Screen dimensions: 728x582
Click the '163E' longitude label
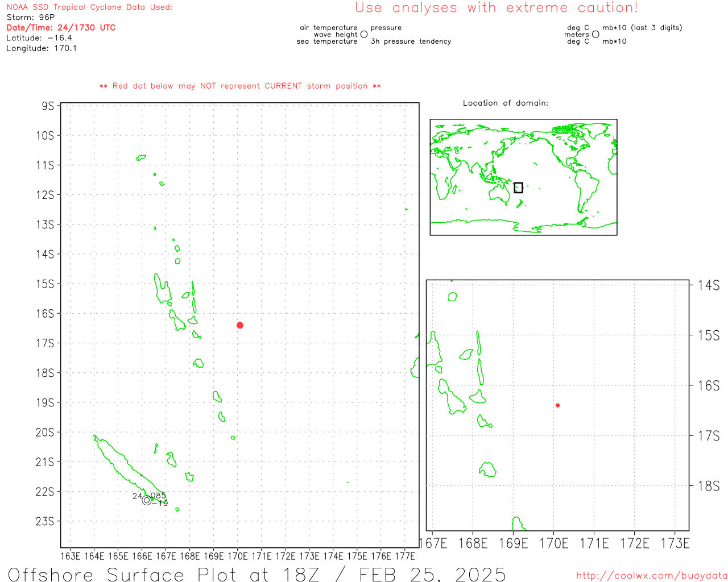coord(71,556)
